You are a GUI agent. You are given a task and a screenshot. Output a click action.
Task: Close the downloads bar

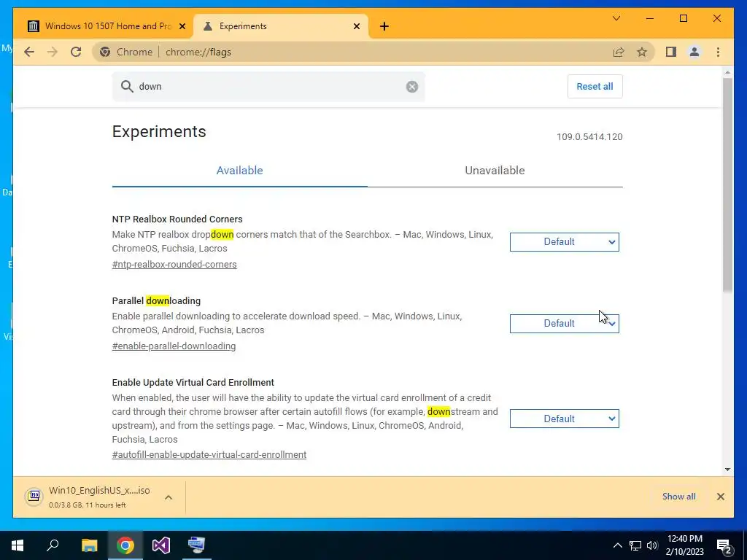[720, 497]
